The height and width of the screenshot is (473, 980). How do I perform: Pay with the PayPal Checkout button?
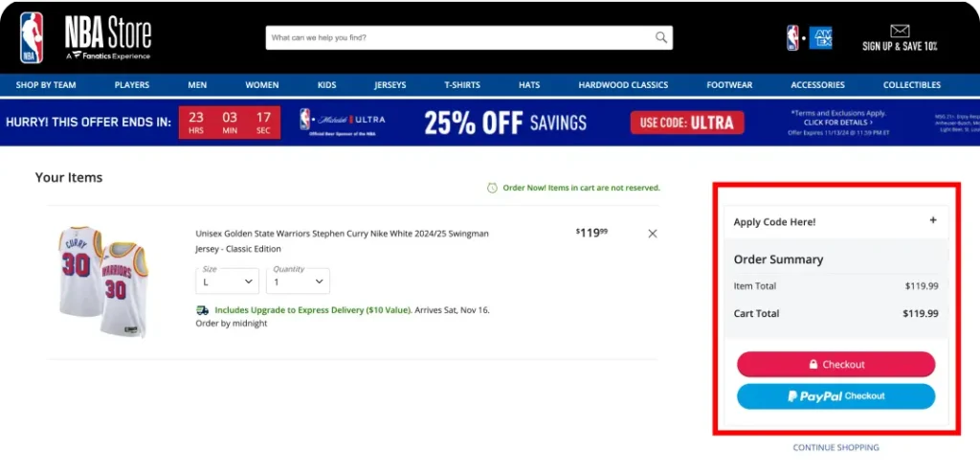point(835,396)
